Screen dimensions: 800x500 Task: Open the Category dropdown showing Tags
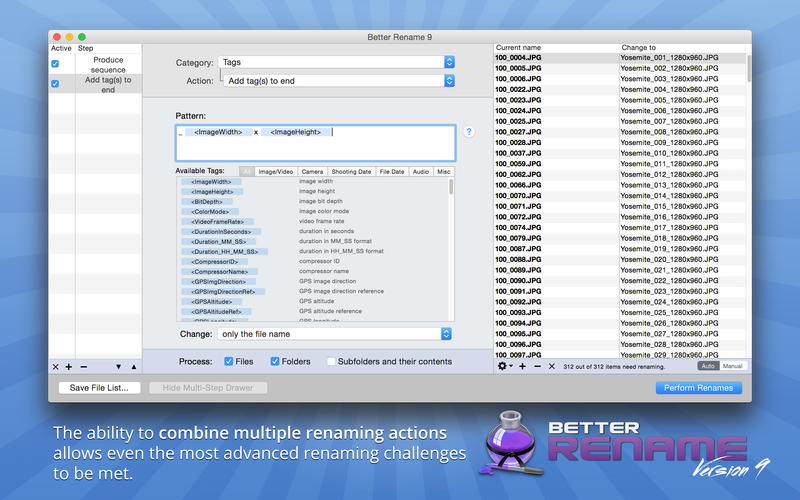[337, 62]
